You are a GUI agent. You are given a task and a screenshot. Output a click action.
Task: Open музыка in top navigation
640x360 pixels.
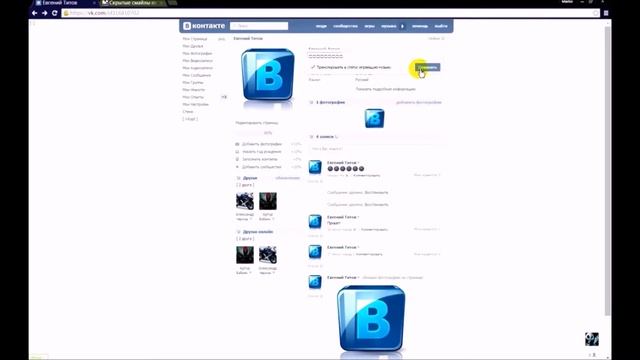pyautogui.click(x=389, y=26)
